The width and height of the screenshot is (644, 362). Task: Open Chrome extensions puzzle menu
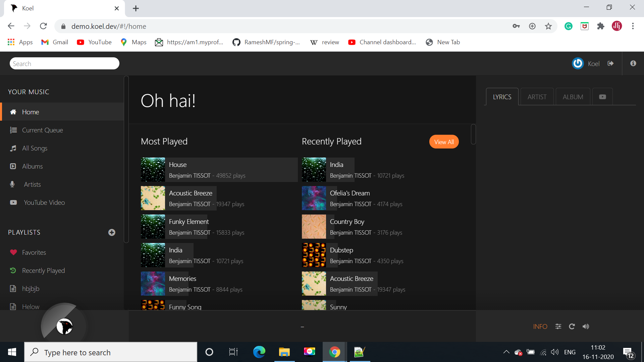click(600, 26)
